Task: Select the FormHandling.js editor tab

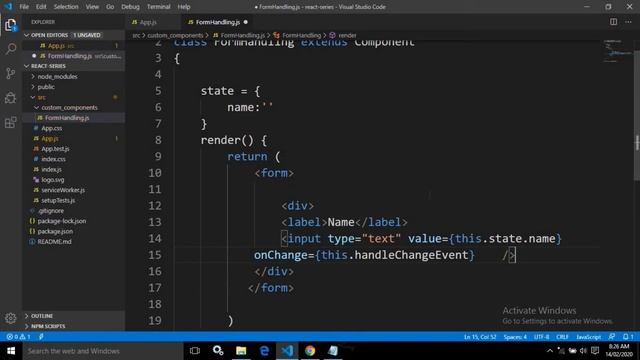Action: [217, 22]
